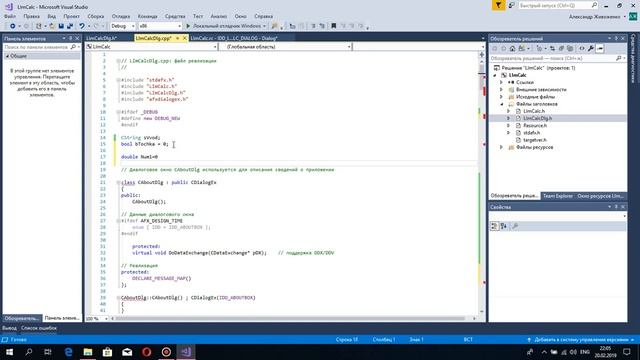Open the Список ошибок tab

tap(39, 328)
